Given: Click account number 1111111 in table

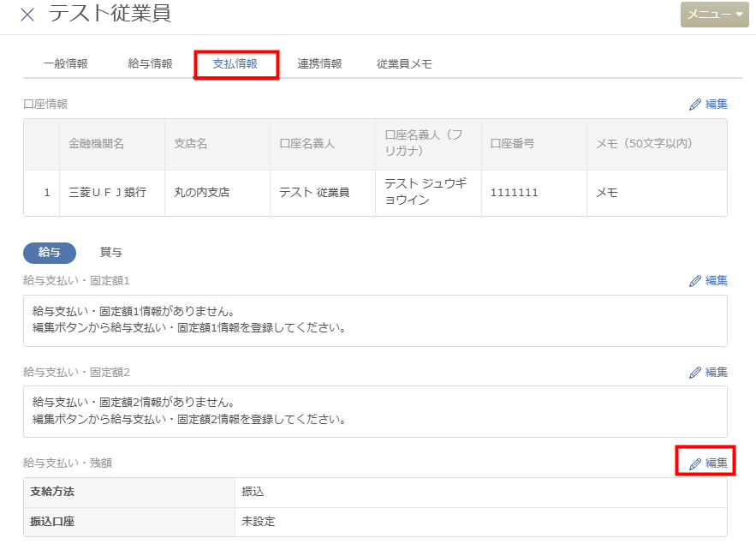Looking at the screenshot, I should pos(514,193).
